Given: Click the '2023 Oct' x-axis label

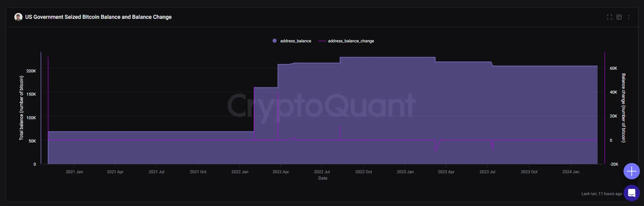Looking at the screenshot, I should (x=529, y=172).
